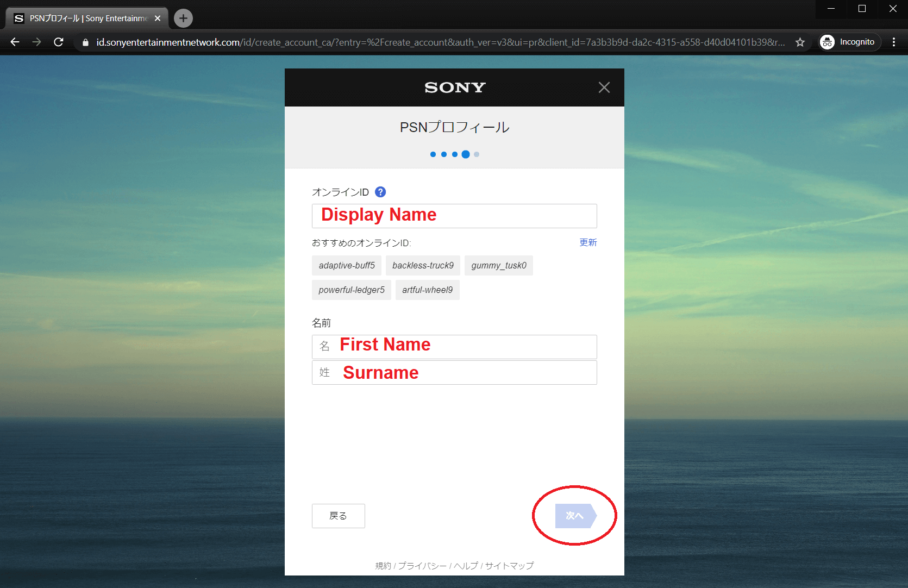Open Chrome three-dot menu
This screenshot has height=588, width=908.
894,42
